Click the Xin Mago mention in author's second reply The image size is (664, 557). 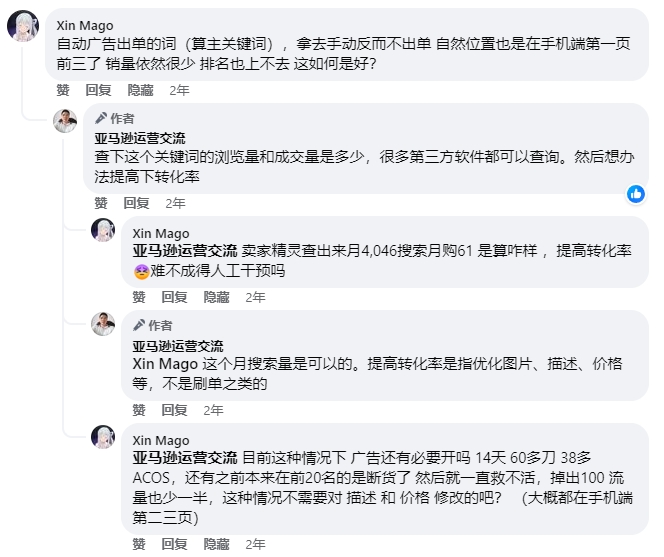pos(160,364)
